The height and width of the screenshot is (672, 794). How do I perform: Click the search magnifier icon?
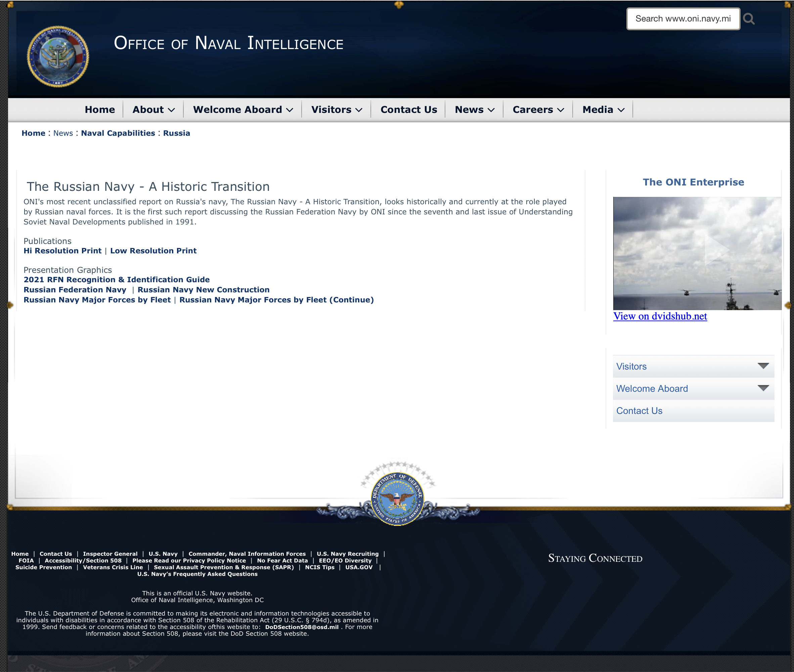coord(749,19)
